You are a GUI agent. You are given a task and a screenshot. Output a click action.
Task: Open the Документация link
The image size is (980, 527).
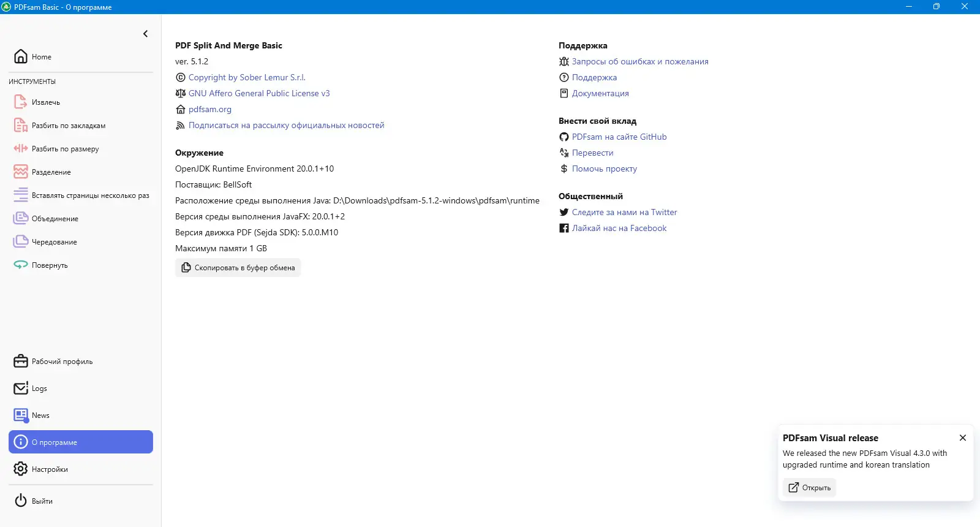[600, 93]
